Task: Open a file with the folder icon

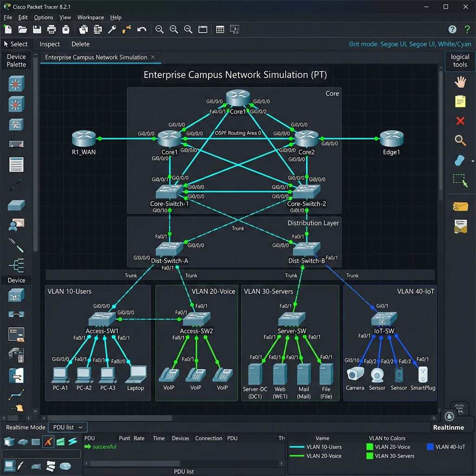Action: coord(22,29)
